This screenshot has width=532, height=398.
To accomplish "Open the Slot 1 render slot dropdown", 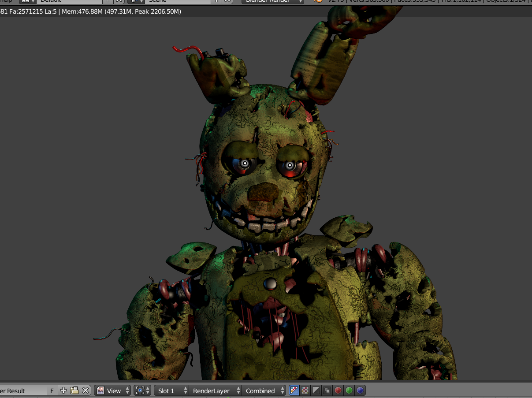I will pos(171,391).
